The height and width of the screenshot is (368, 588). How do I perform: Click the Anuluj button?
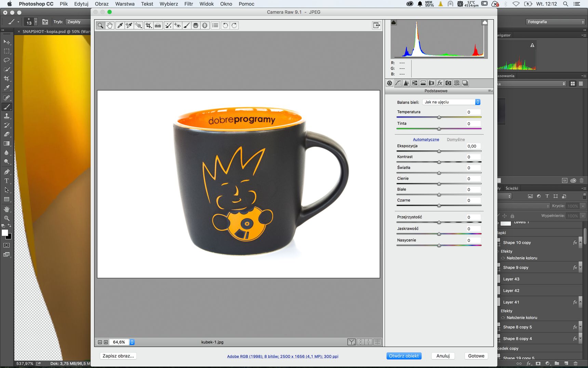(443, 356)
